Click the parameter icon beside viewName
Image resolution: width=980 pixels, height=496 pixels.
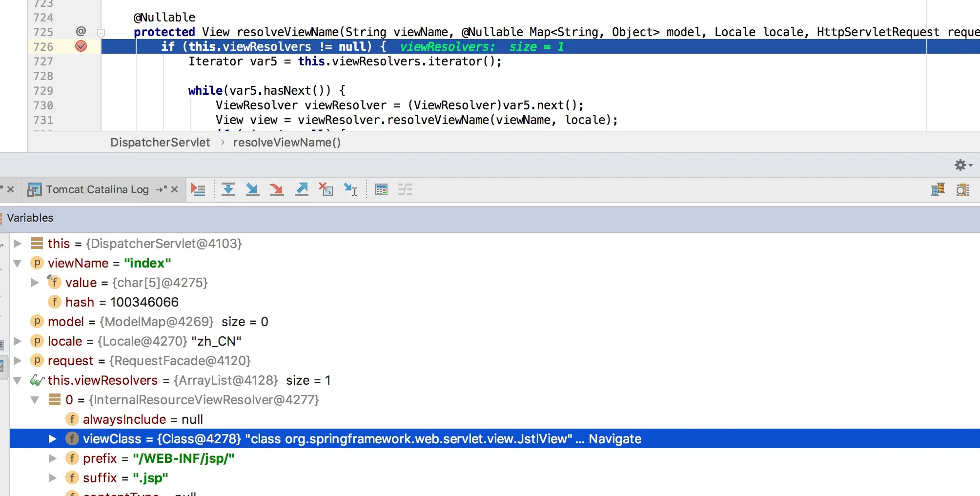[x=37, y=263]
